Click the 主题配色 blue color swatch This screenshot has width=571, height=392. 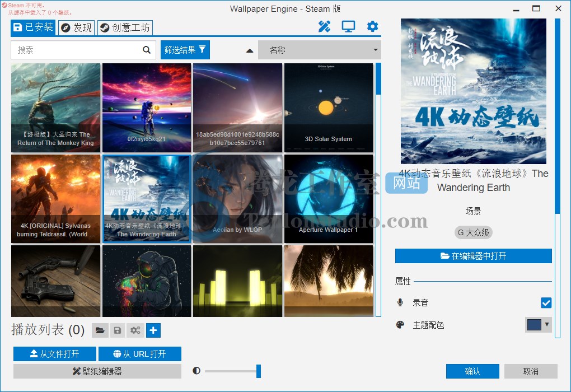point(534,325)
